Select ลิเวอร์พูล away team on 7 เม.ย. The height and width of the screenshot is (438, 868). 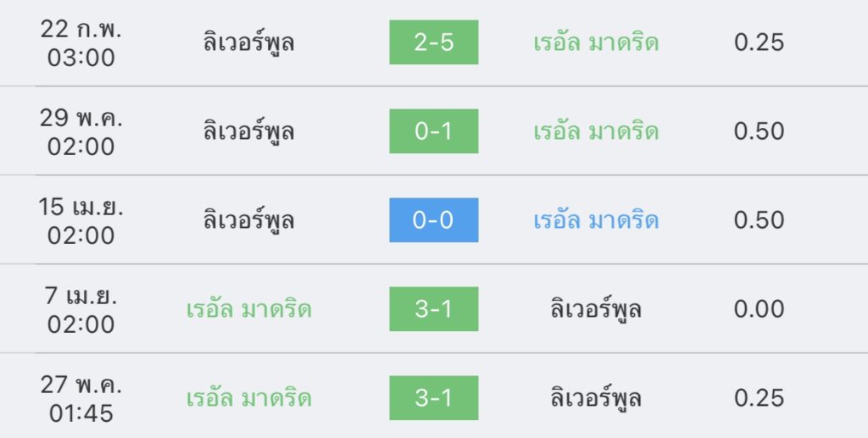coord(596,308)
